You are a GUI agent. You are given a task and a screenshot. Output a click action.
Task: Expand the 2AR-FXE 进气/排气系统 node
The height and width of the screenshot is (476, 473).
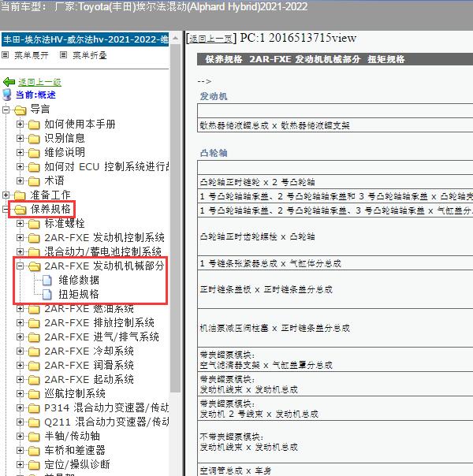[20, 337]
